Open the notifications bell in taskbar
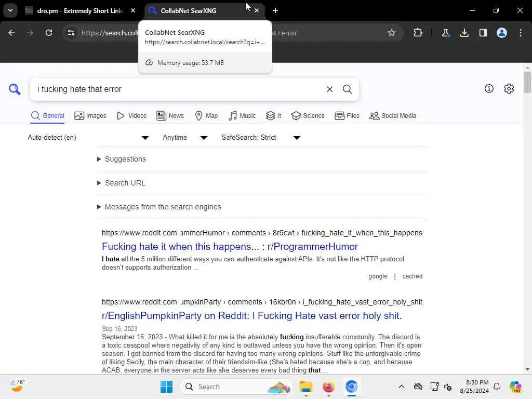The height and width of the screenshot is (399, 532). 497,387
